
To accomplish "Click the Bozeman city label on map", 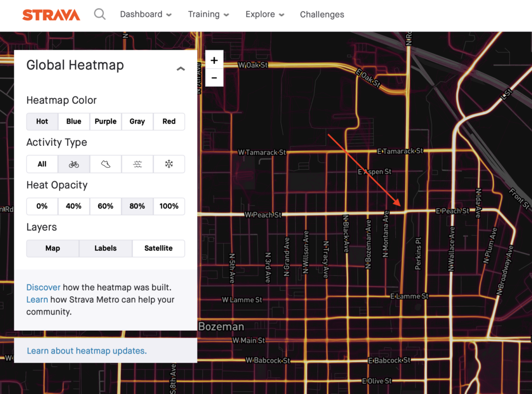I will 221,327.
